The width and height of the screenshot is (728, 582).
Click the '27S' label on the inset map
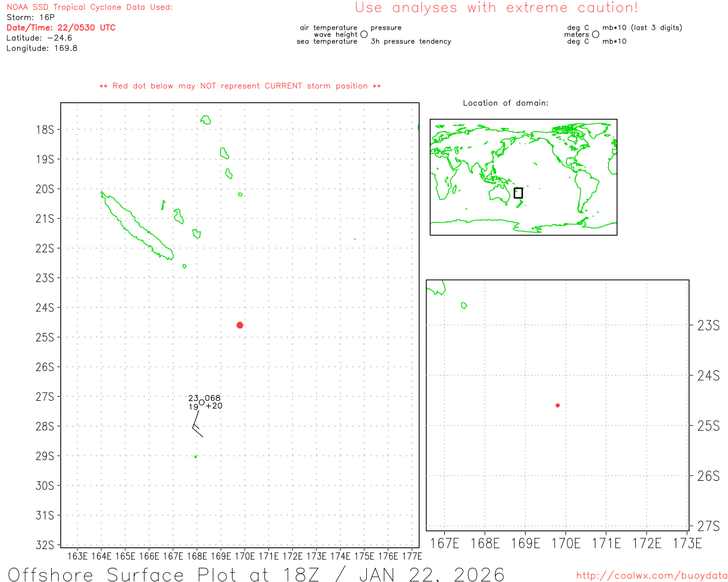[709, 526]
